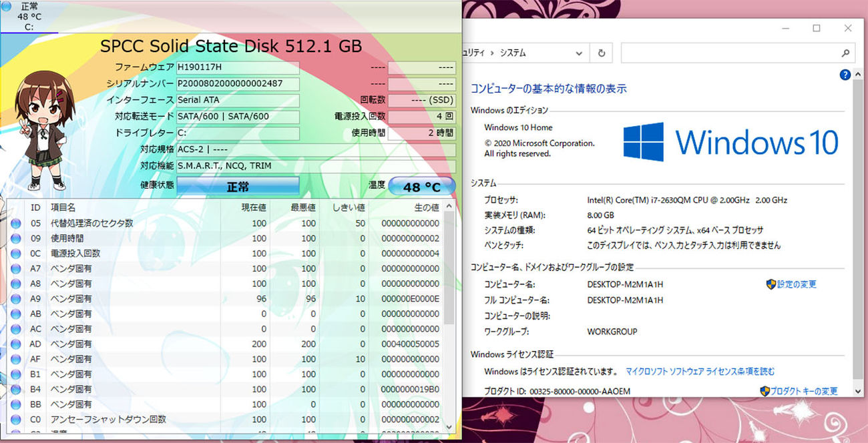Screen dimensions: 868x443
Task: Click raw value 0000000019B0
Action: tap(411, 390)
